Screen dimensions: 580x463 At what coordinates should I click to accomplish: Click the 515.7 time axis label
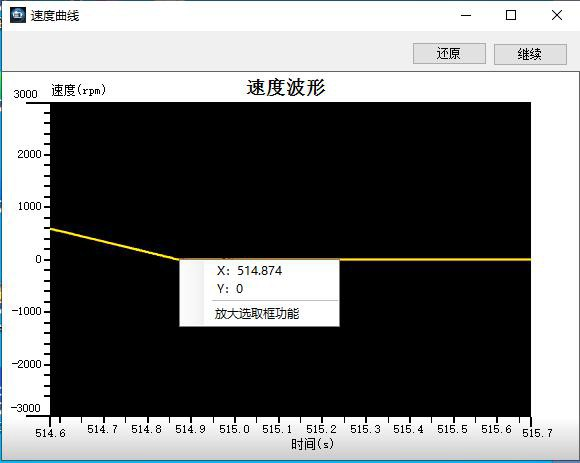(537, 432)
